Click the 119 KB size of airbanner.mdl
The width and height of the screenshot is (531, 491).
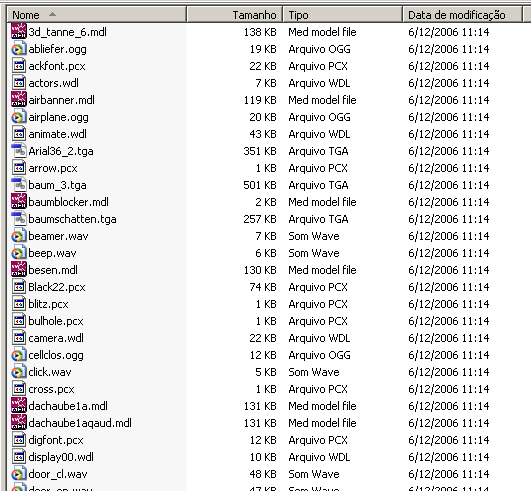[x=260, y=100]
